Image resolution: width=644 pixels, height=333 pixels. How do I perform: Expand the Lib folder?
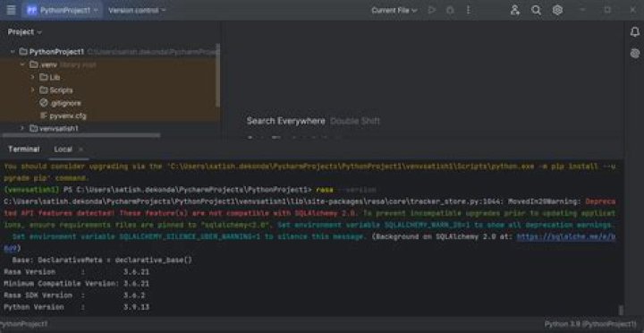[x=33, y=77]
